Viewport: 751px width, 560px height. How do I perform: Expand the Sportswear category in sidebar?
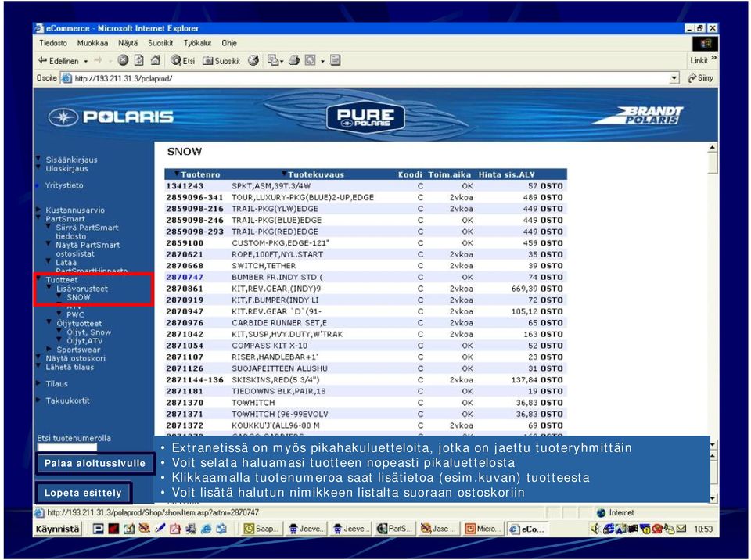(x=78, y=350)
